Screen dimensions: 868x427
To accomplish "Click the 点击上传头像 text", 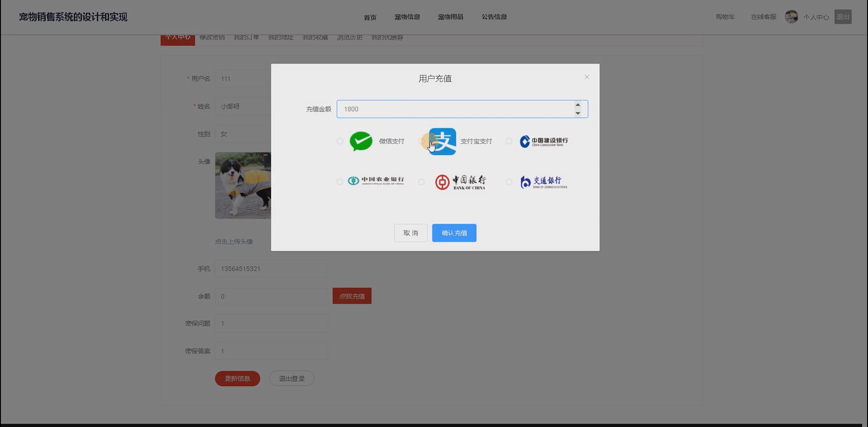I will tap(234, 242).
